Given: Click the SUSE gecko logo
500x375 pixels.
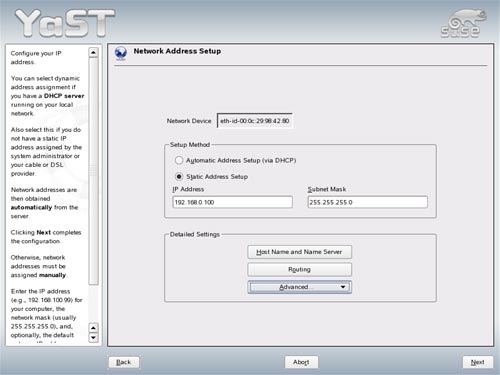Looking at the screenshot, I should [x=463, y=23].
